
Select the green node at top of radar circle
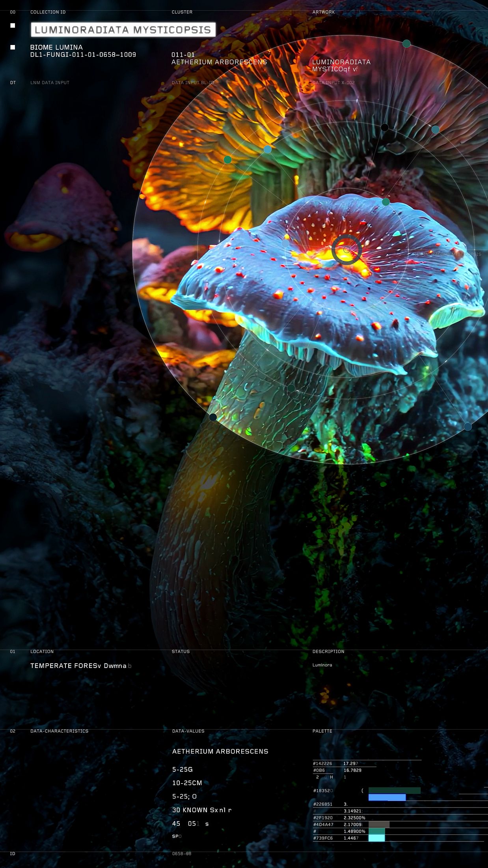click(x=406, y=43)
